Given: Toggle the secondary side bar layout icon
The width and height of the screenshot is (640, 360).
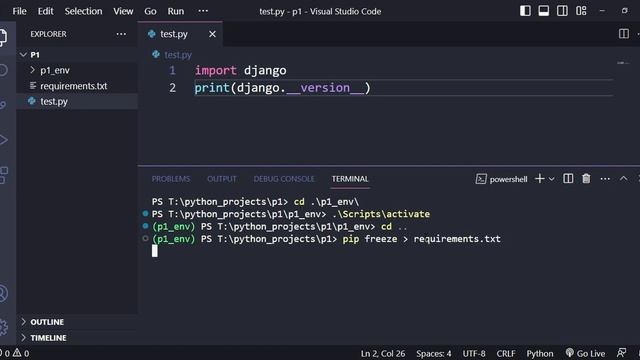Looking at the screenshot, I should [x=562, y=11].
